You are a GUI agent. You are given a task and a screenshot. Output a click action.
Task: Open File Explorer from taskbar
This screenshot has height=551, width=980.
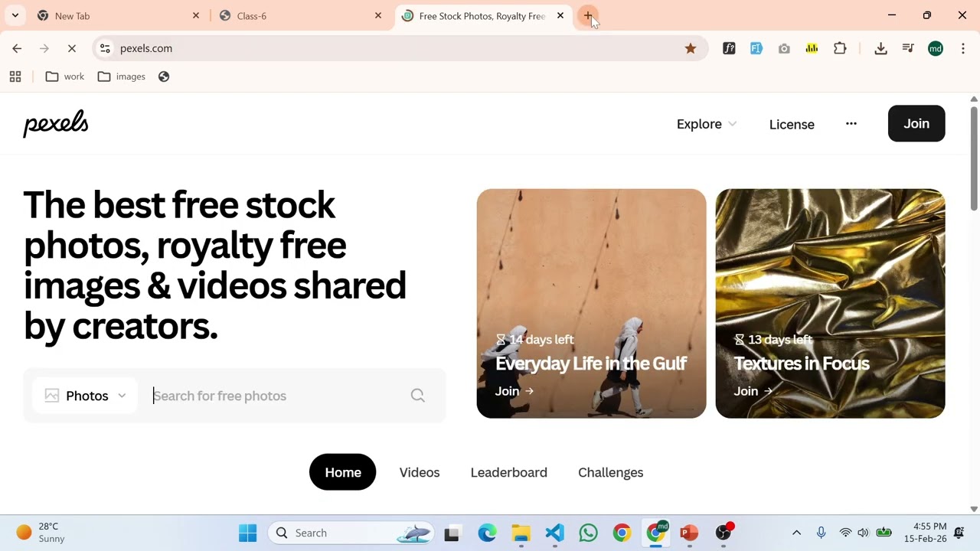coord(521,533)
